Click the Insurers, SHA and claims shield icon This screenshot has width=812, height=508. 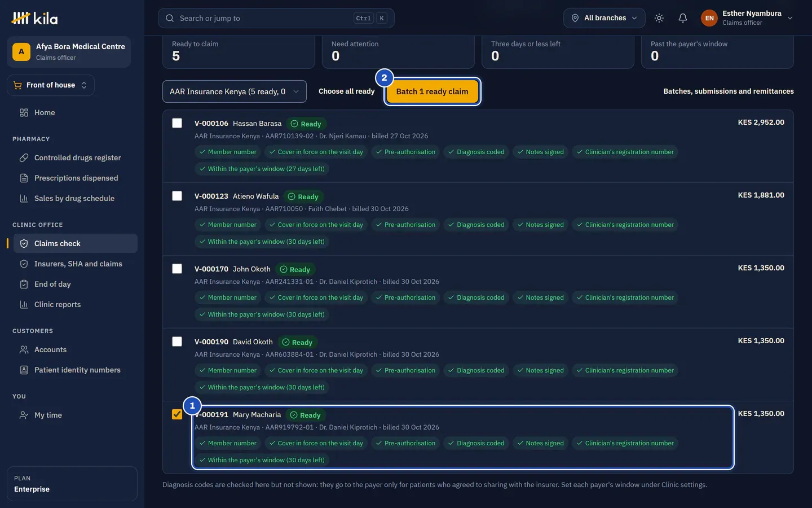(x=24, y=264)
